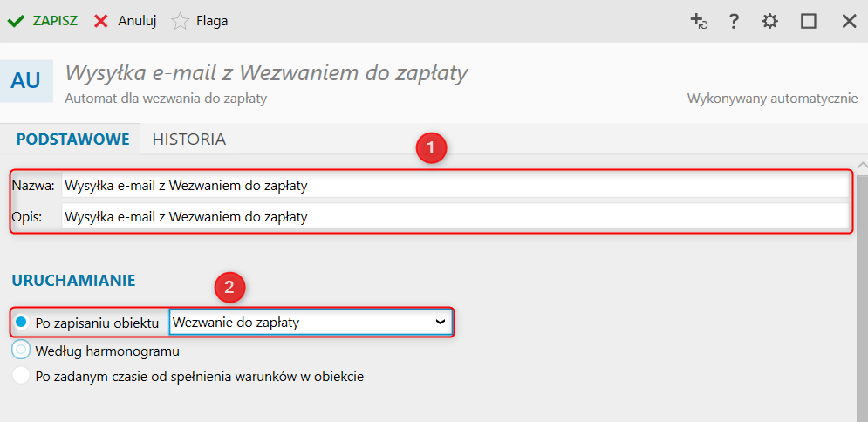
Task: Expand the 'Wezwanie do zapłaty' dropdown arrow
Action: click(440, 322)
